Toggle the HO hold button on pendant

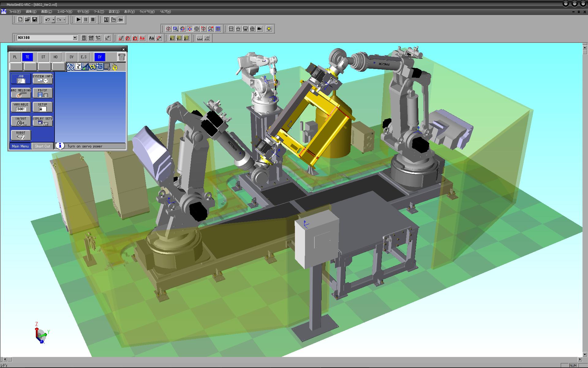pos(55,57)
